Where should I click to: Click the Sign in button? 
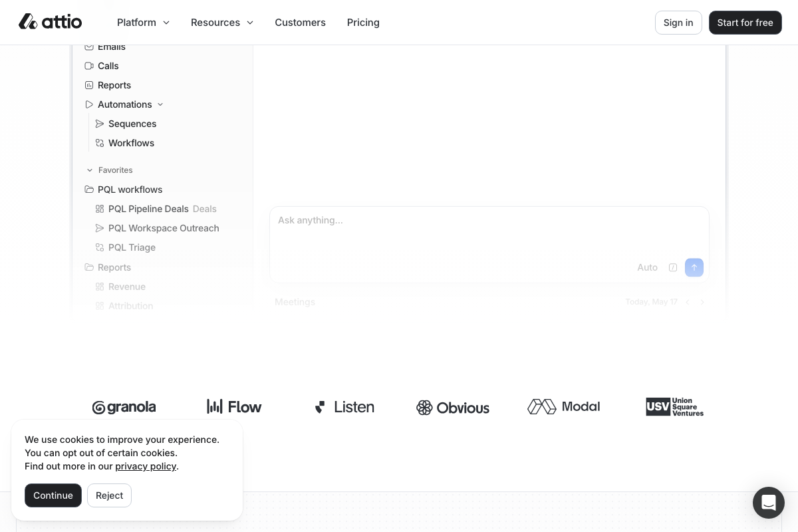[x=678, y=23]
